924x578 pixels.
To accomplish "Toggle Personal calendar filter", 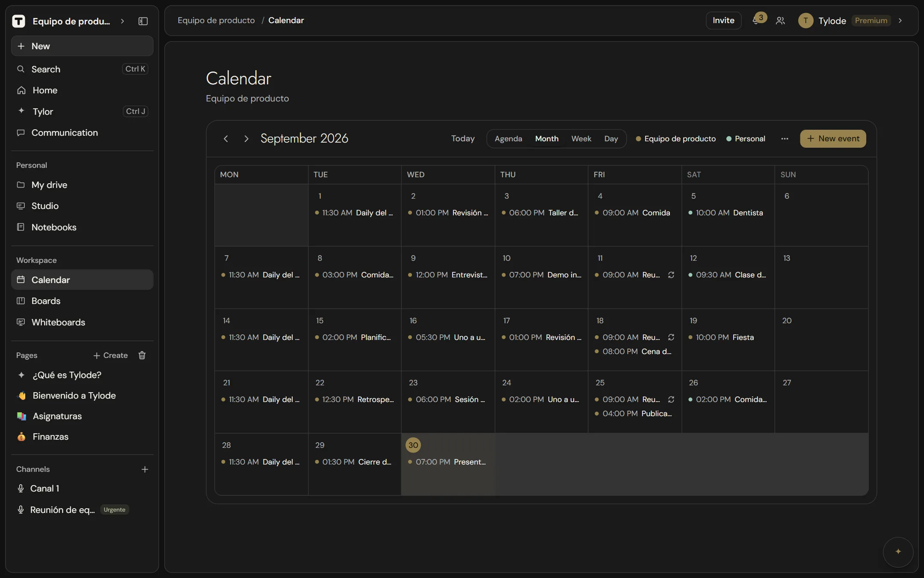I will tap(746, 139).
